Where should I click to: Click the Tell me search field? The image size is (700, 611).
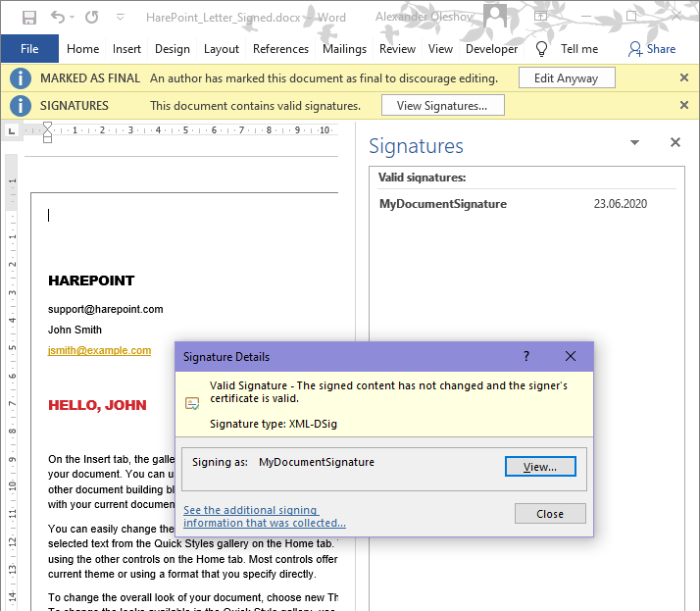pyautogui.click(x=579, y=49)
